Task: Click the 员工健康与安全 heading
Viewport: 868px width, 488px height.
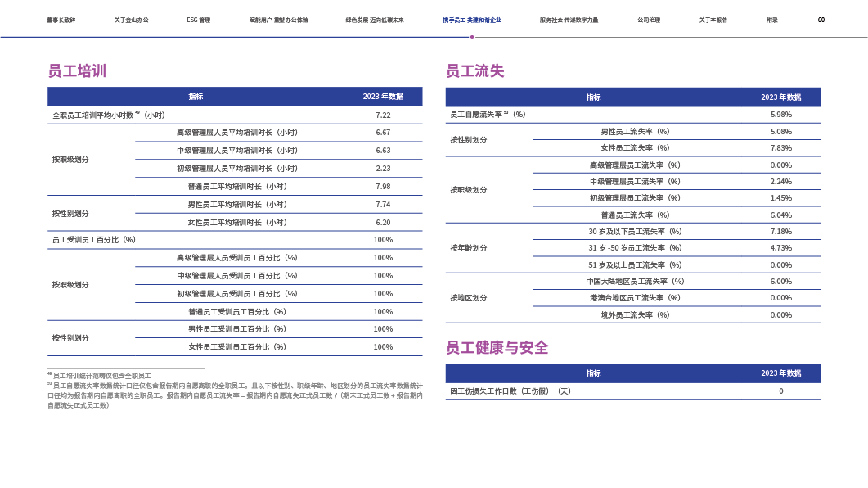Action: click(x=497, y=348)
